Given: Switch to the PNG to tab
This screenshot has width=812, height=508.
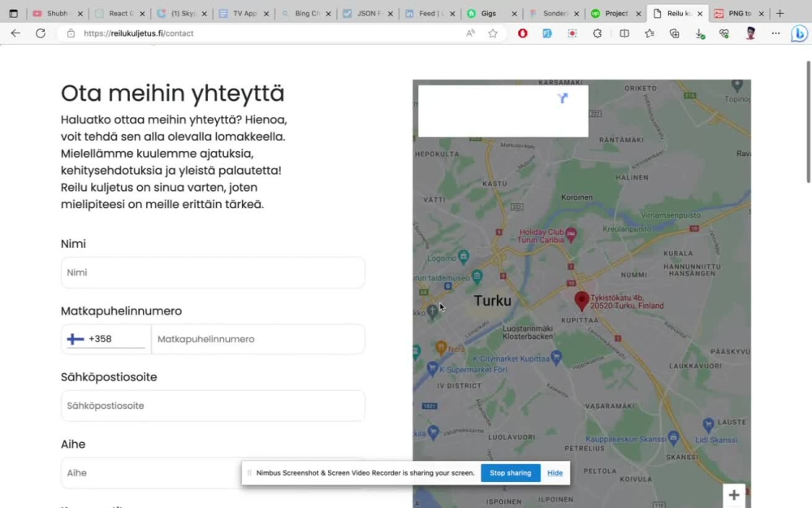Looking at the screenshot, I should coord(739,14).
